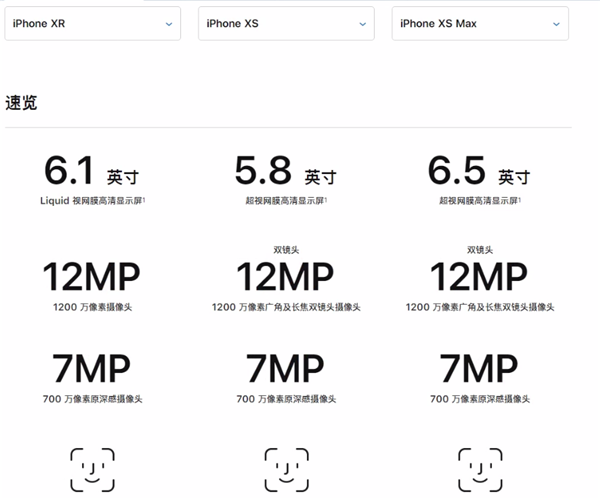Click the 7MP heading in iPhone XS Max column
600x500 pixels.
pos(479,368)
